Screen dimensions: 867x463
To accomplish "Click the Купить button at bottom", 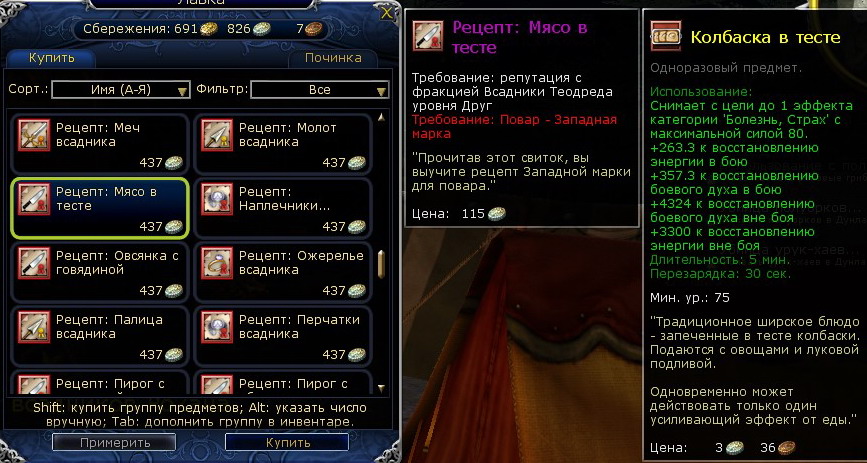I will (287, 443).
